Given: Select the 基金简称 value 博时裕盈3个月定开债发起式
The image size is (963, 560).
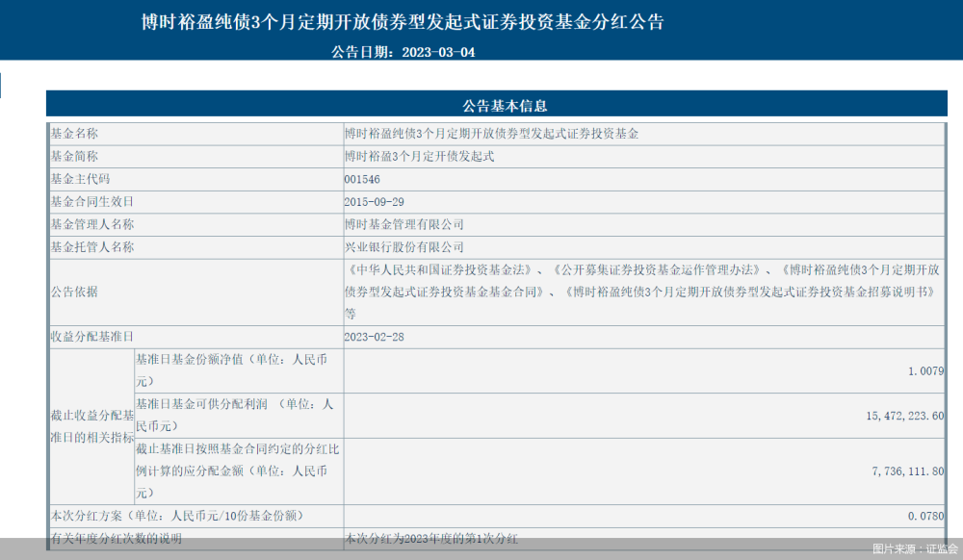Looking at the screenshot, I should (419, 157).
